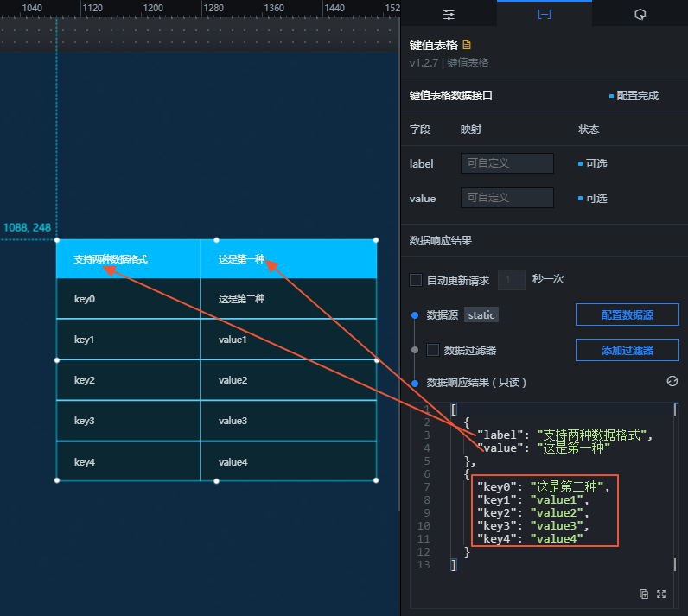Open the settings sliders tab
Image resolution: width=688 pixels, height=616 pixels.
tap(449, 15)
